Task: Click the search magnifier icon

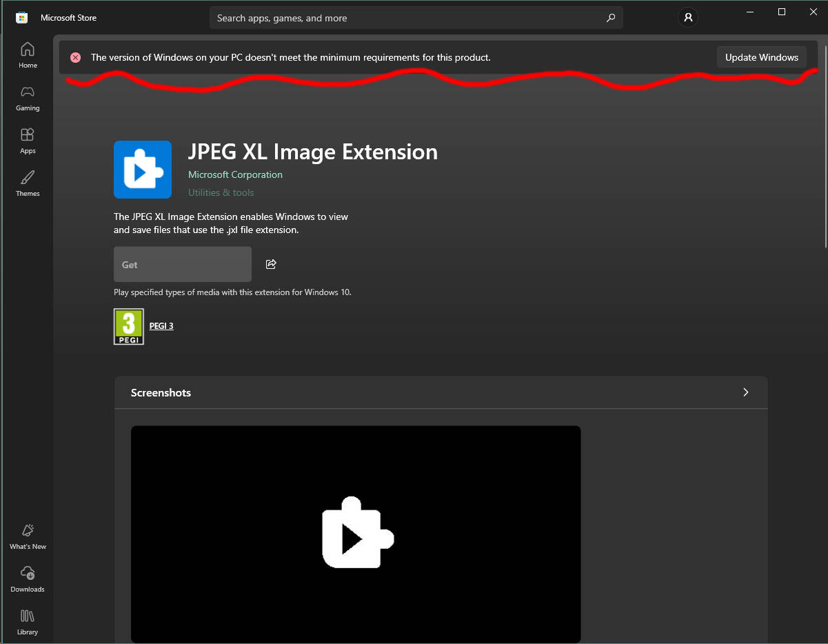Action: (610, 18)
